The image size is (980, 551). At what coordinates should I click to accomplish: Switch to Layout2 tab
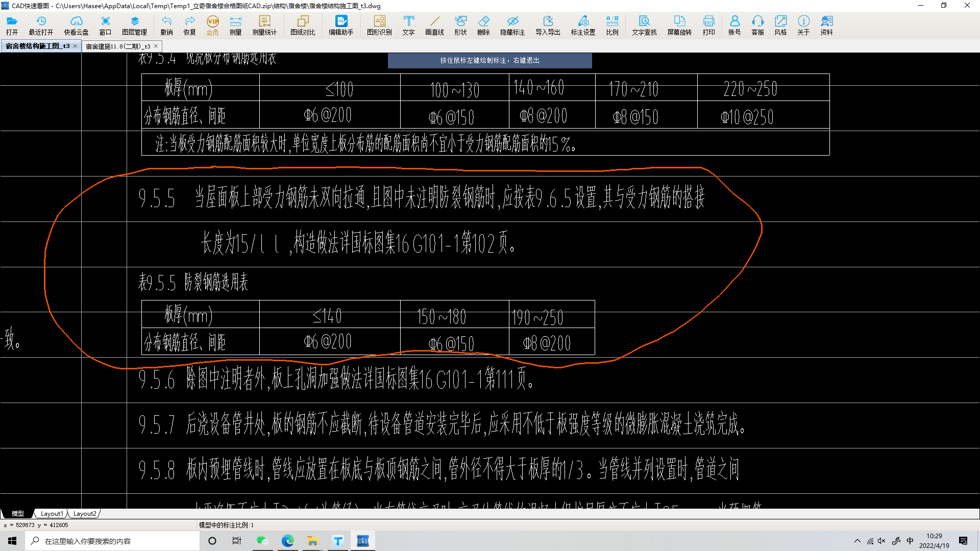click(x=84, y=513)
